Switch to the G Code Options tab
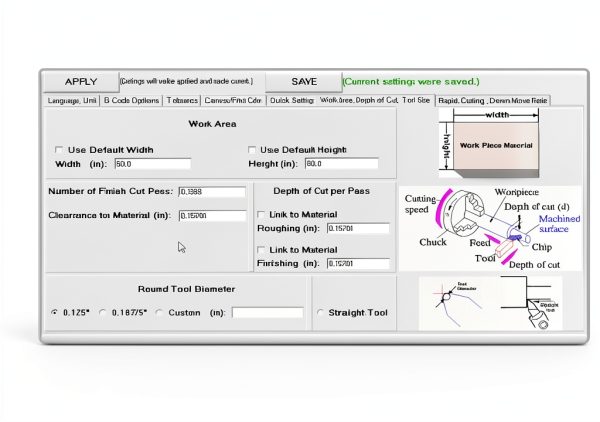 click(131, 101)
